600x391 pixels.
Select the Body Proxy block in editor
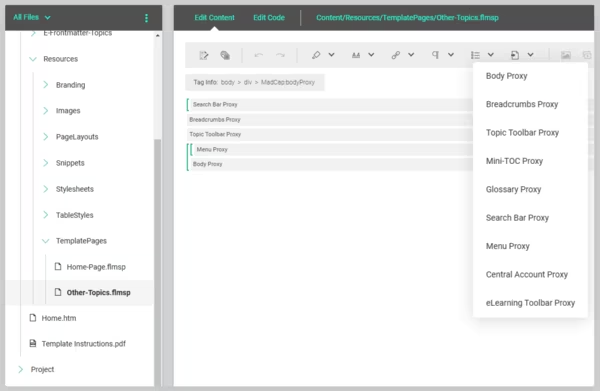click(331, 164)
